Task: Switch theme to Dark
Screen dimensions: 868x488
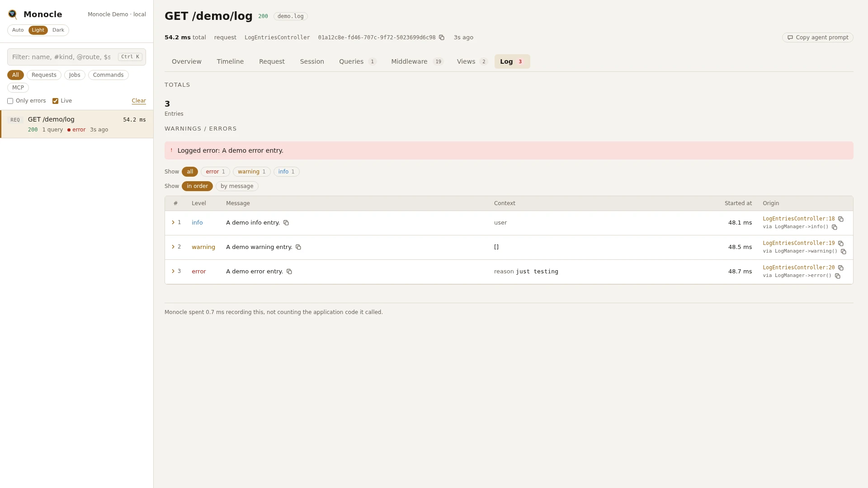Action: coord(58,30)
